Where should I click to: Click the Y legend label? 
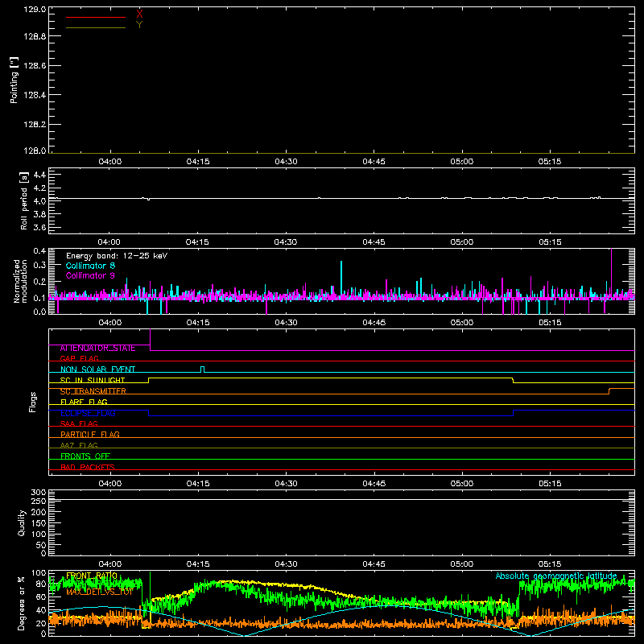tap(139, 25)
